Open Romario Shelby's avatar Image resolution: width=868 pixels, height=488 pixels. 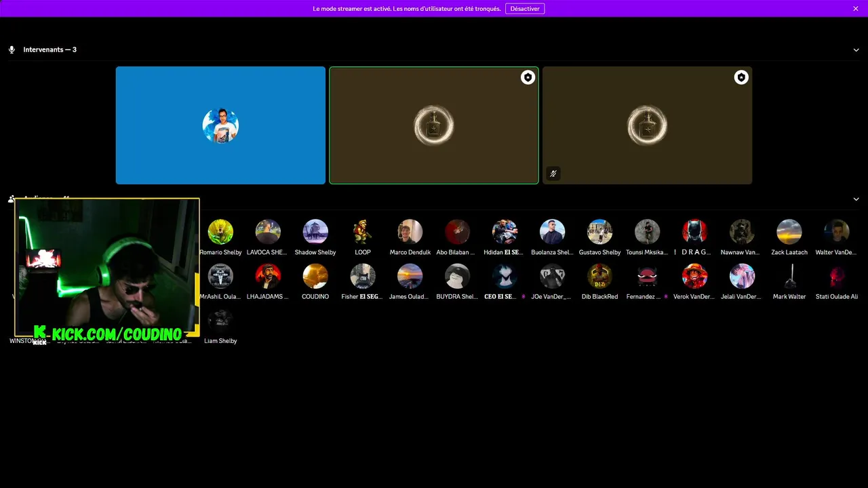tap(220, 232)
